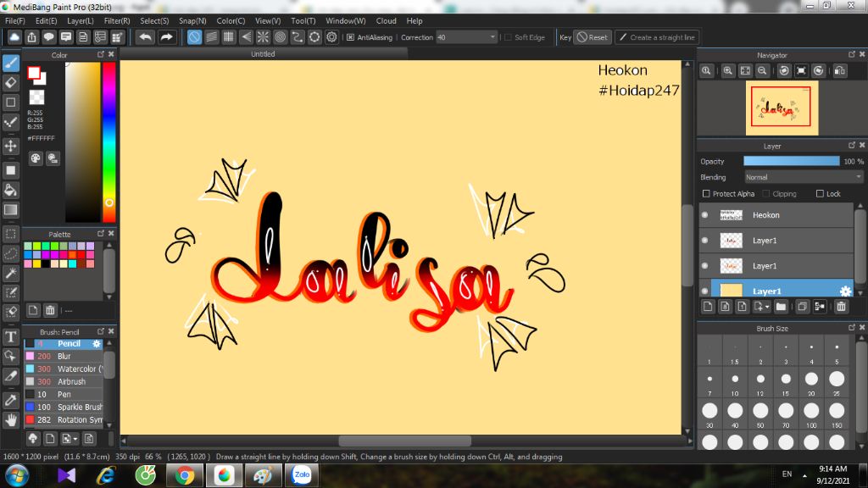Add a new layer folder

[x=781, y=307]
